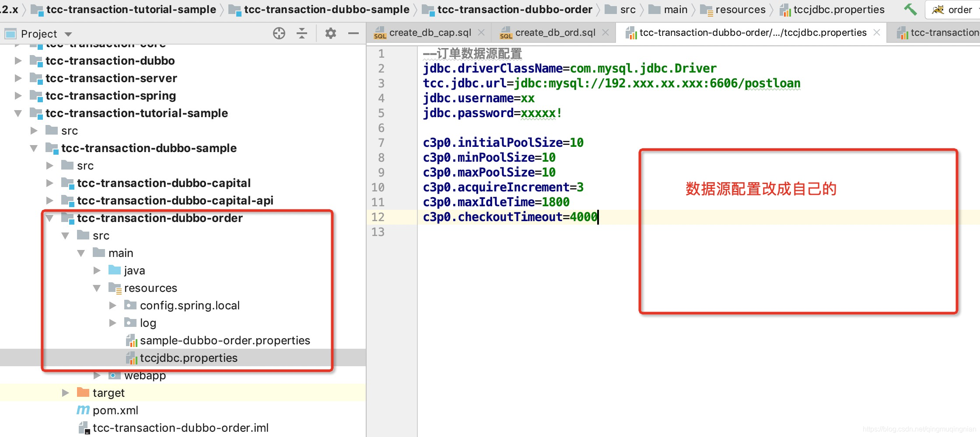
Task: Collapse tcc-transaction-dubbo-order node
Action: click(49, 218)
